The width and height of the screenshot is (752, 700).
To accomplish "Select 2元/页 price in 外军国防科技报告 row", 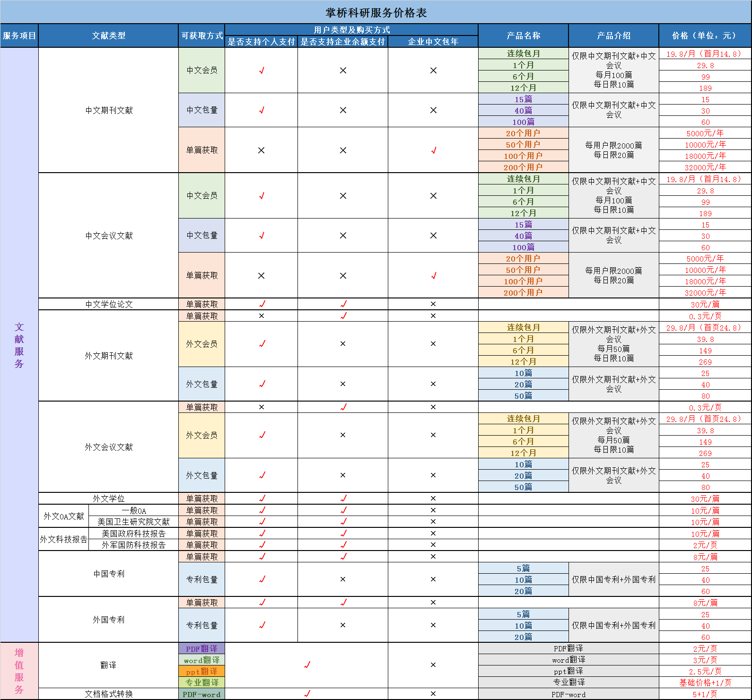I will coord(705,545).
